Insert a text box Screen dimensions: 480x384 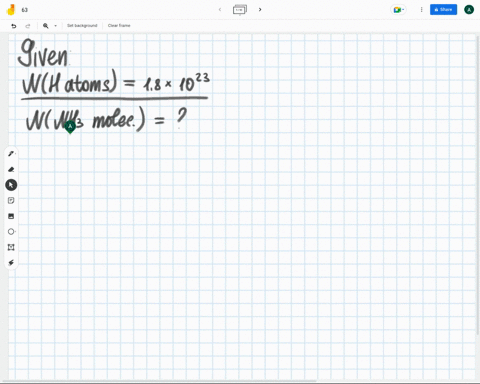click(x=11, y=247)
